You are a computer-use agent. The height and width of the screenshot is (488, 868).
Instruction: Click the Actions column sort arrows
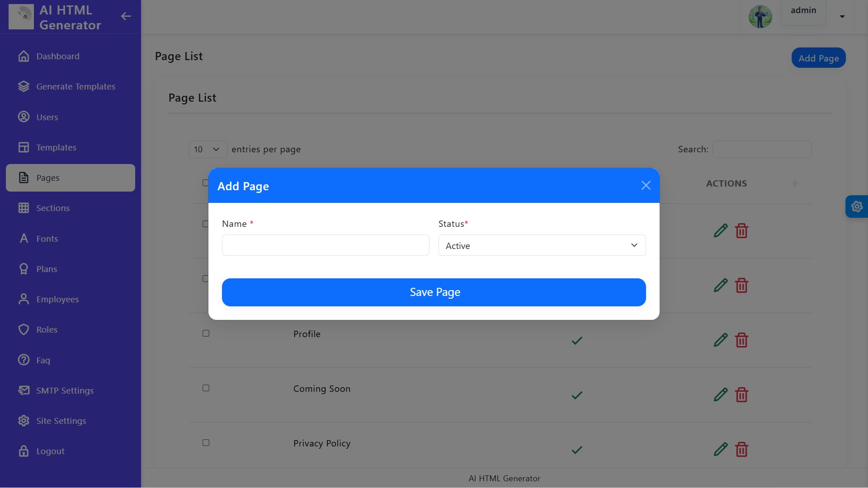tap(795, 183)
